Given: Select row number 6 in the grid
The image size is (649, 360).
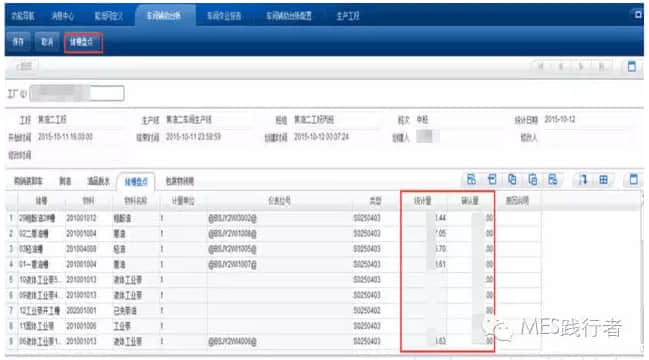Looking at the screenshot, I should pos(11,295).
